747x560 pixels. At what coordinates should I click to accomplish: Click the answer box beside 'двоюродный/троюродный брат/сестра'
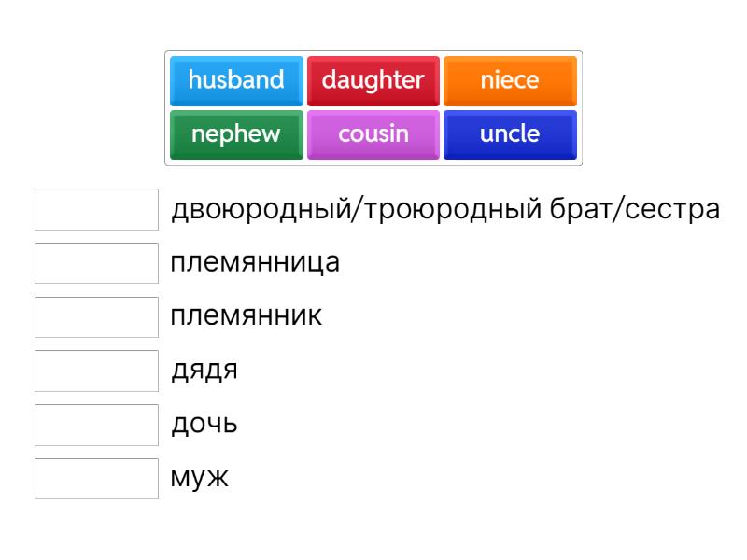pyautogui.click(x=97, y=209)
